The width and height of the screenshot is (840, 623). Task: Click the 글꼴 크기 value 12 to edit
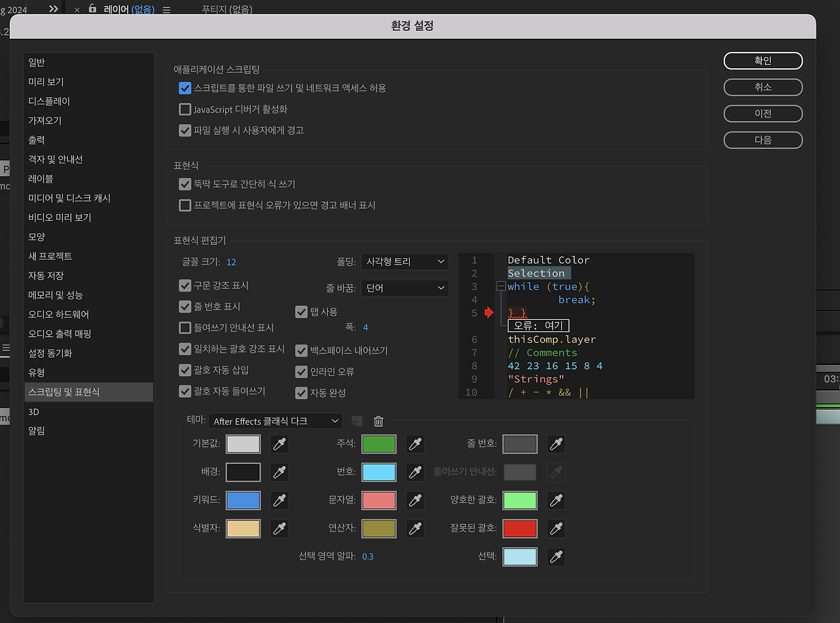[x=230, y=261]
